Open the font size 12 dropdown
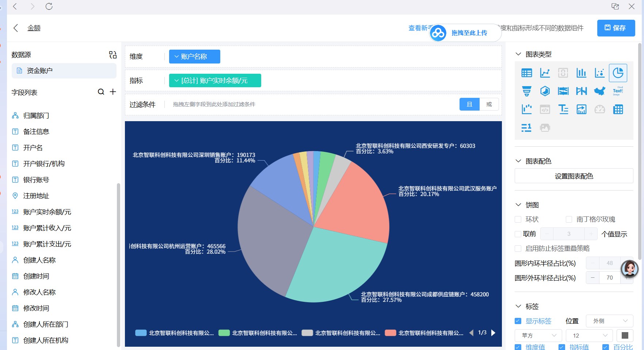This screenshot has height=350, width=644. [x=589, y=335]
